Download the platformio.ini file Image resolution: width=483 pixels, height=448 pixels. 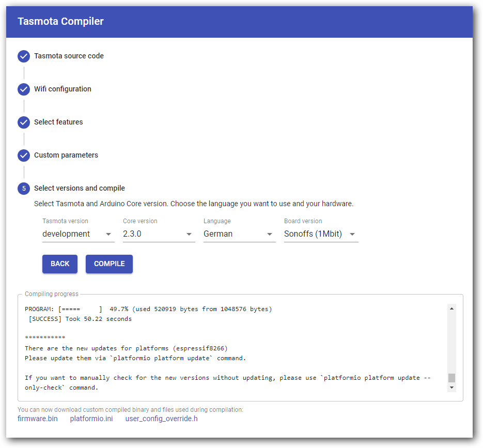point(91,419)
